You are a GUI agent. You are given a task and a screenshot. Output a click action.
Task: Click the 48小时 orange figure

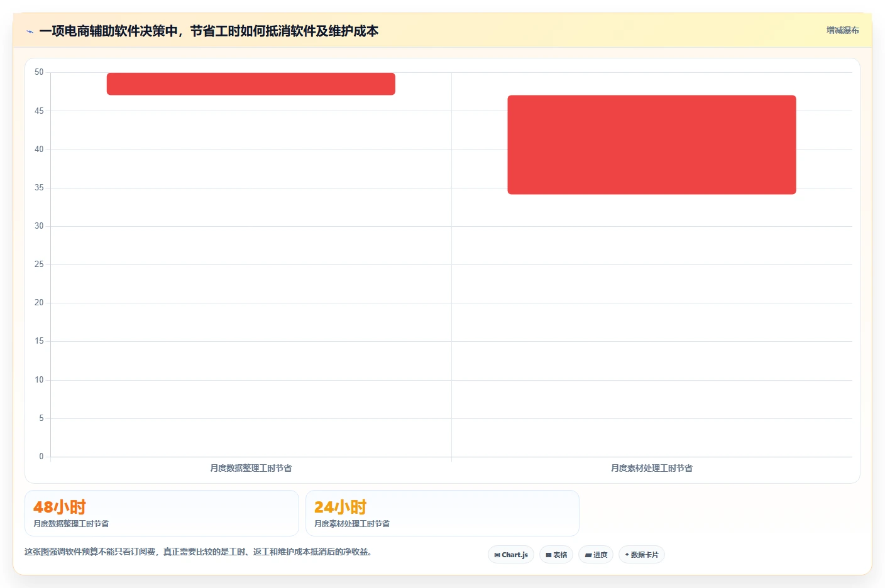(x=59, y=507)
